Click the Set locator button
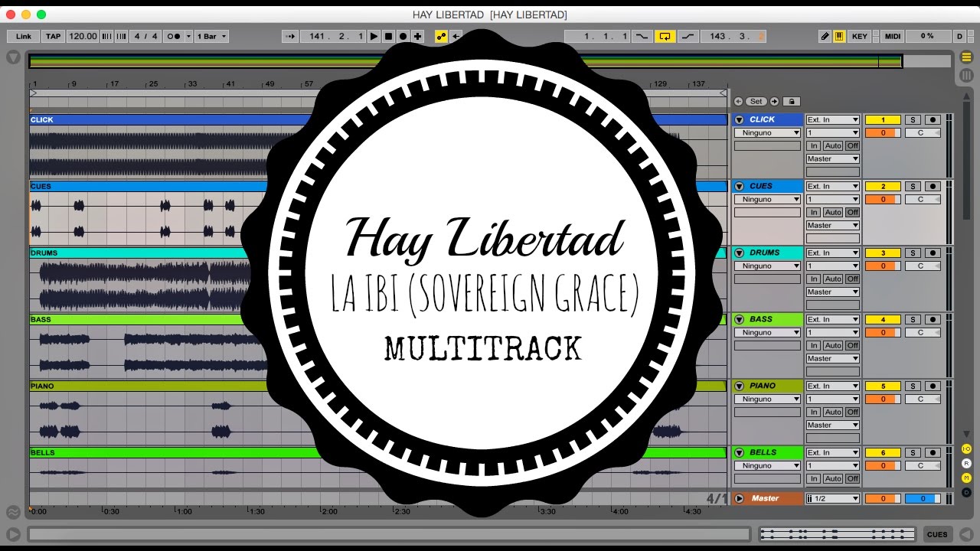The width and height of the screenshot is (980, 551). (x=756, y=101)
